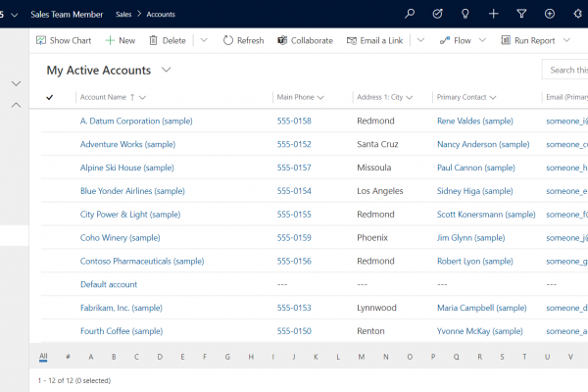Expand the left sidebar down chevron
The height and width of the screenshot is (392, 588).
click(x=16, y=83)
